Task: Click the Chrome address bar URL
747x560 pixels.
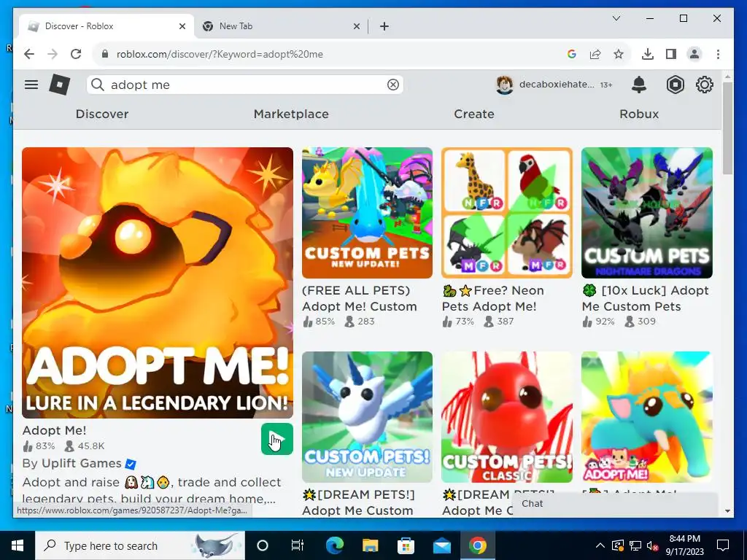Action: click(x=220, y=54)
